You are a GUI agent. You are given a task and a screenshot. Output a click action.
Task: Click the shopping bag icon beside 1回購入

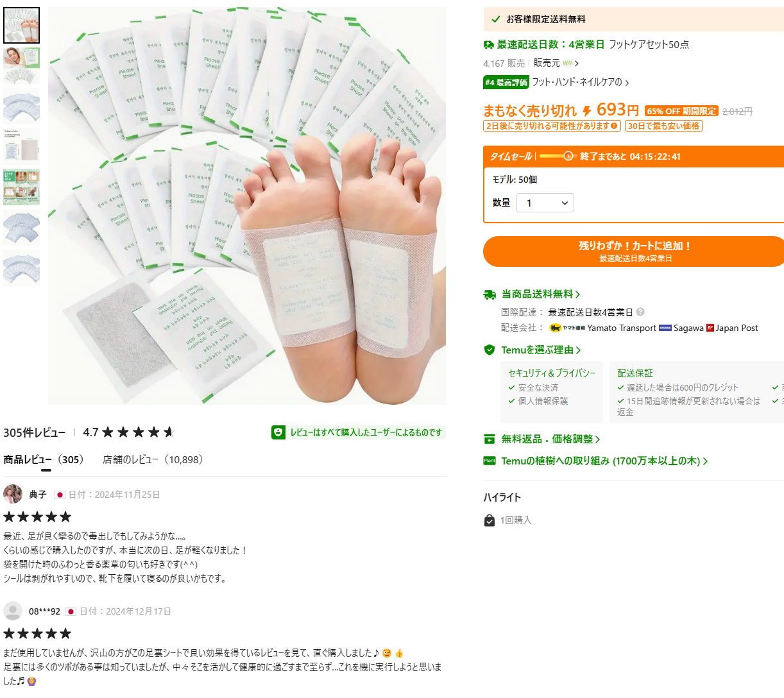coord(490,520)
